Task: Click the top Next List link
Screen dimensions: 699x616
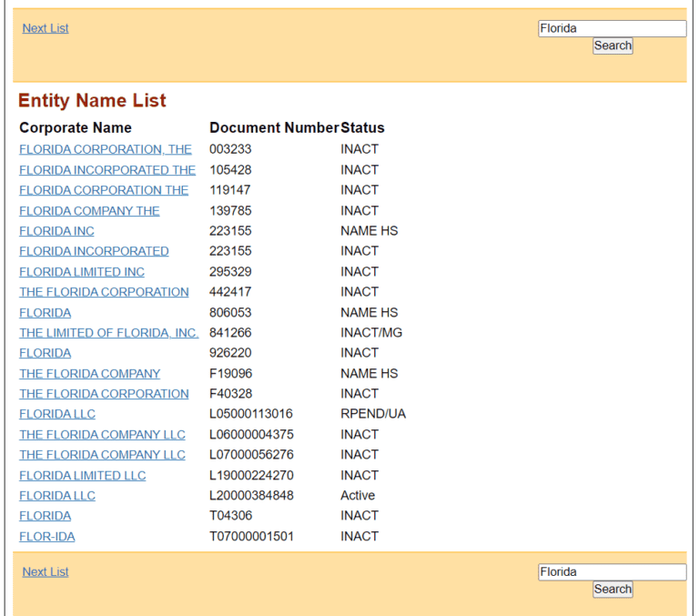Action: (46, 28)
